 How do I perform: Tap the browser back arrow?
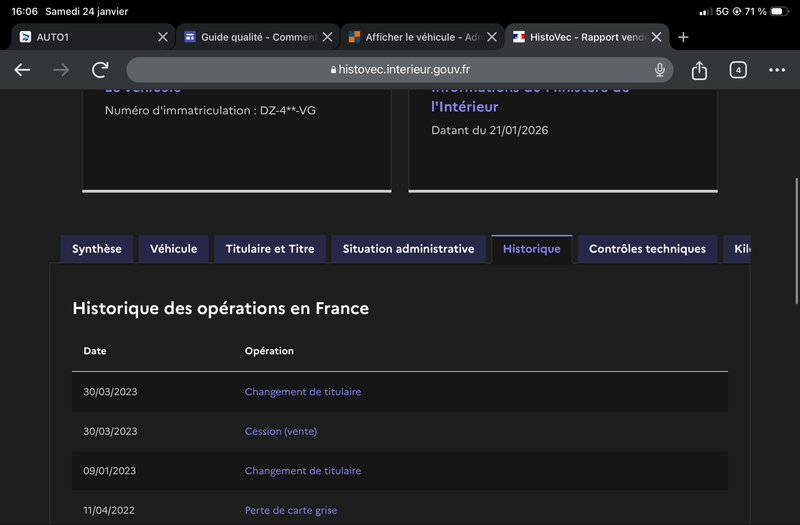pyautogui.click(x=22, y=70)
